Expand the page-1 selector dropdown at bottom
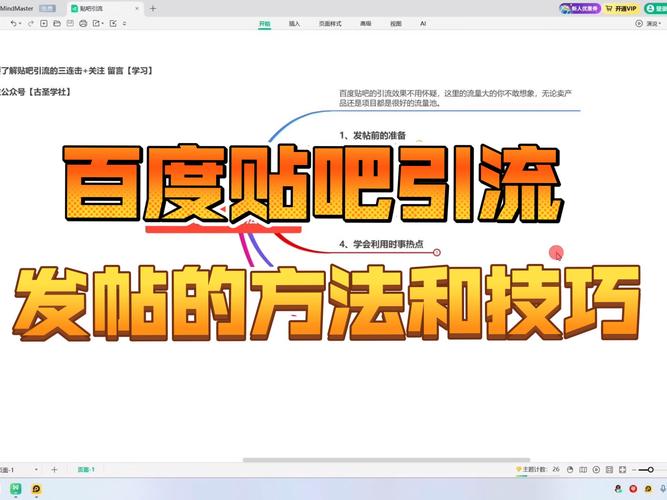667x500 pixels. click(x=38, y=469)
